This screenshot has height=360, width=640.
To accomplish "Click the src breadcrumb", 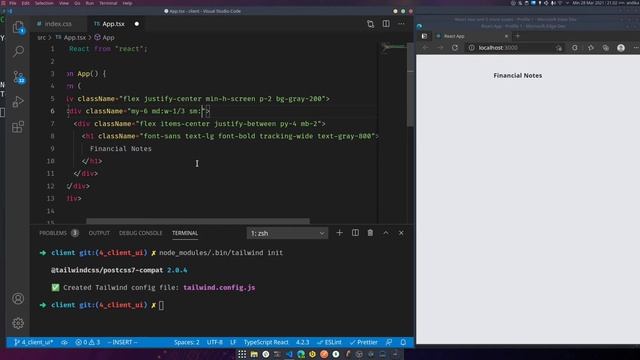I will pos(41,38).
